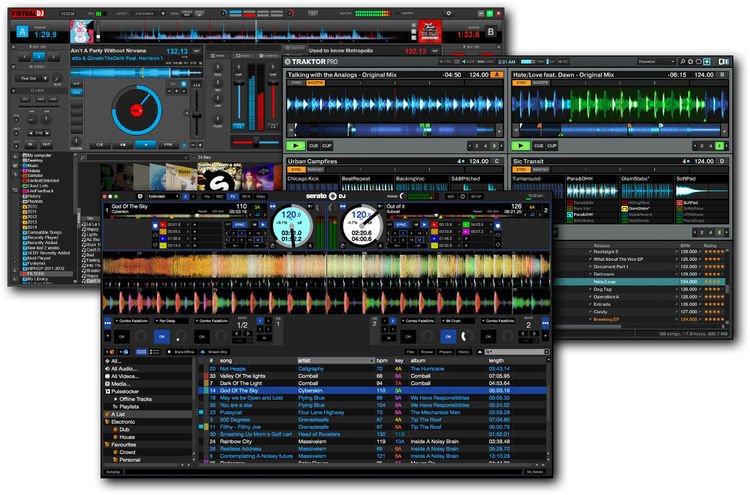
Task: Click the VirtualDJ loop OUT button
Action: (46, 144)
